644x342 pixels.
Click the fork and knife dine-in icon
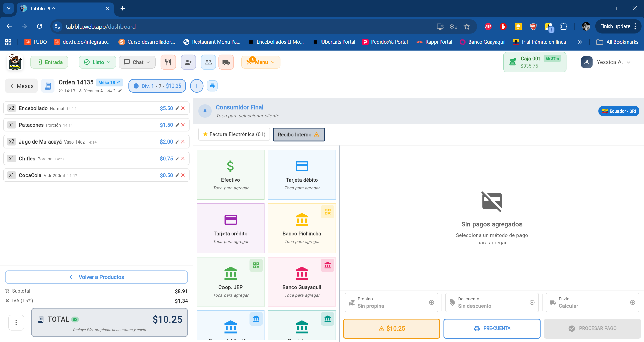click(168, 62)
